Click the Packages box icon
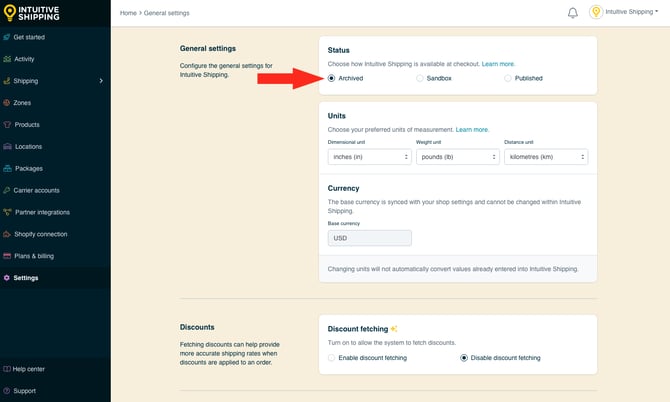Screen dimensions: 670x402 [7, 168]
